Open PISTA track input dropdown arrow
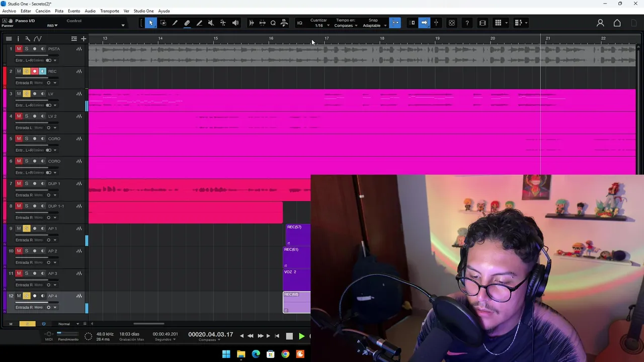644x362 pixels. 55,60
